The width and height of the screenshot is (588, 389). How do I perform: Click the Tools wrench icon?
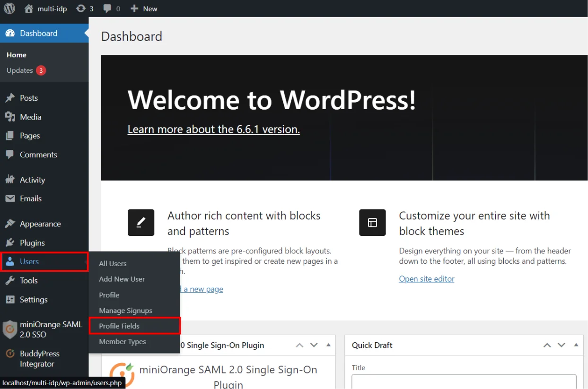pos(10,280)
